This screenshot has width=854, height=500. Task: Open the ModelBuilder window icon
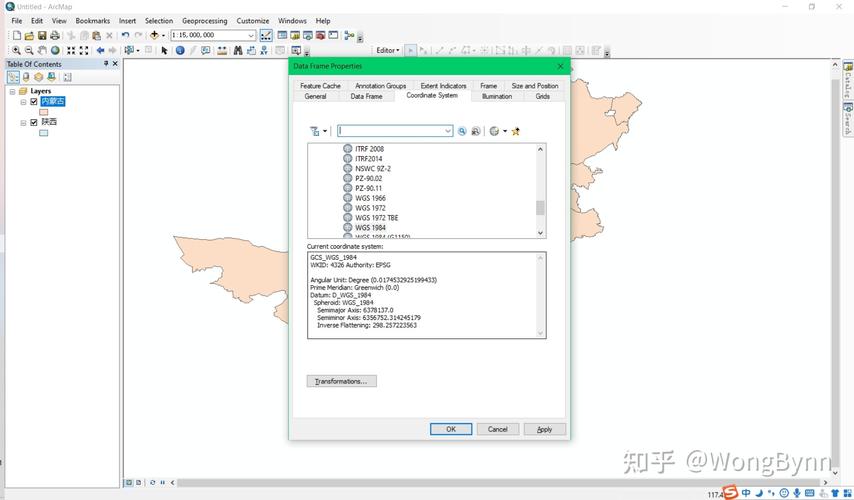(x=349, y=35)
